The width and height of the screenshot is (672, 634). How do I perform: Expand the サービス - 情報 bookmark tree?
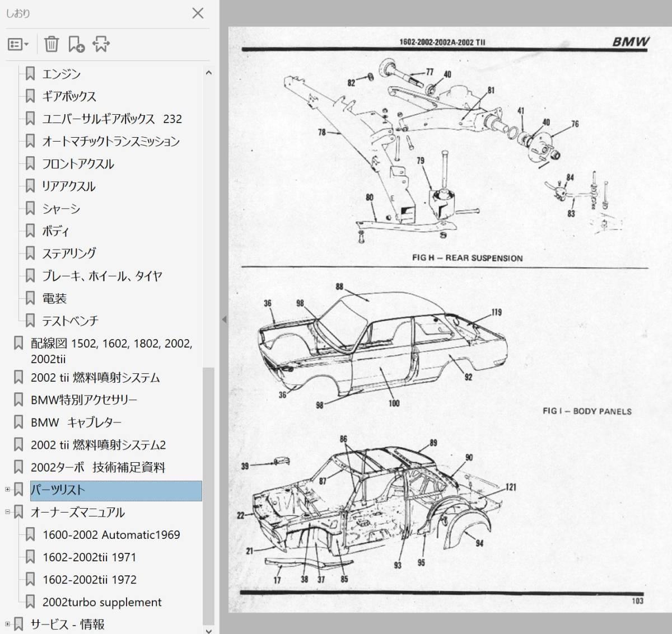click(x=7, y=624)
